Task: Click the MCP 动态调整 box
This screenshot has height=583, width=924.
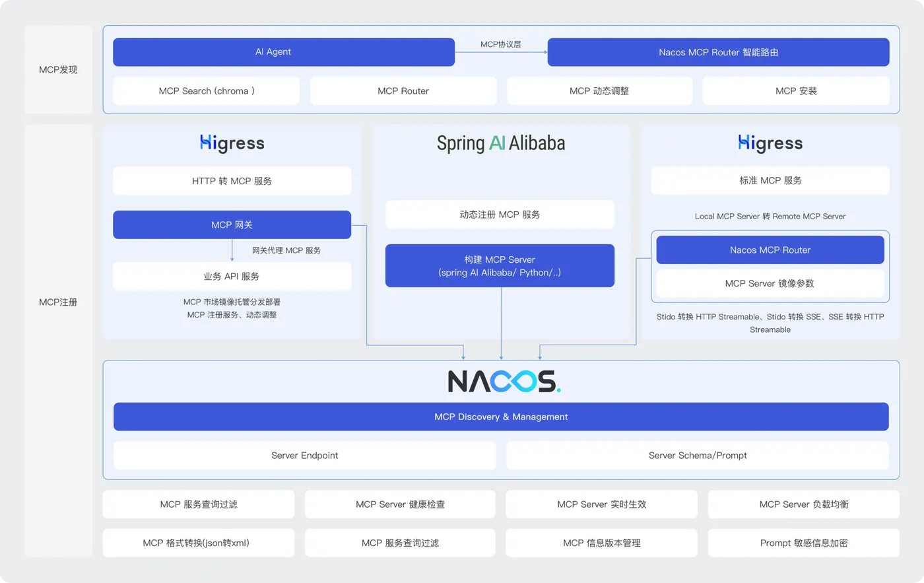Action: pyautogui.click(x=599, y=91)
